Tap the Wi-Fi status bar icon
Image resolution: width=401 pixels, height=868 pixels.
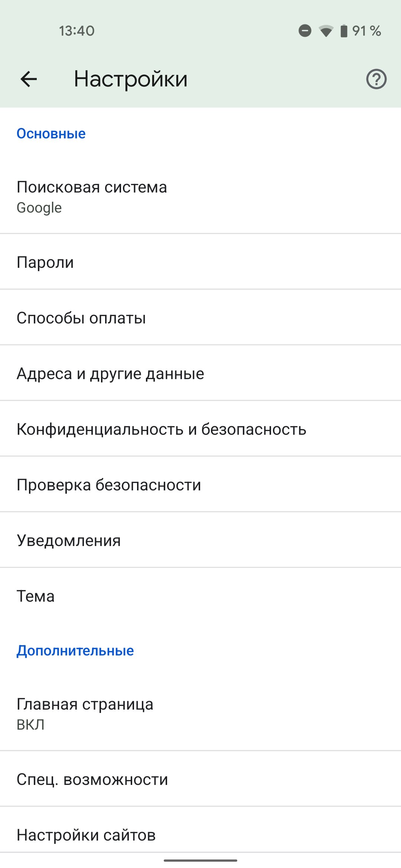click(x=326, y=31)
